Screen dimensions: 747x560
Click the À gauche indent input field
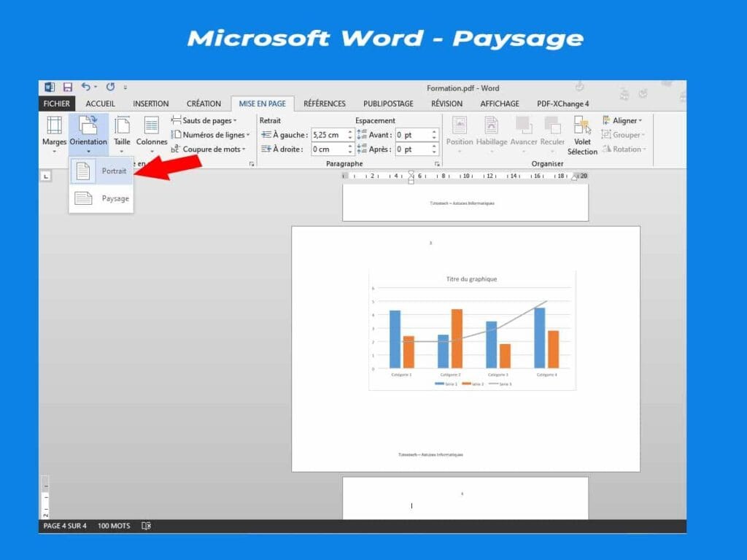coord(328,135)
